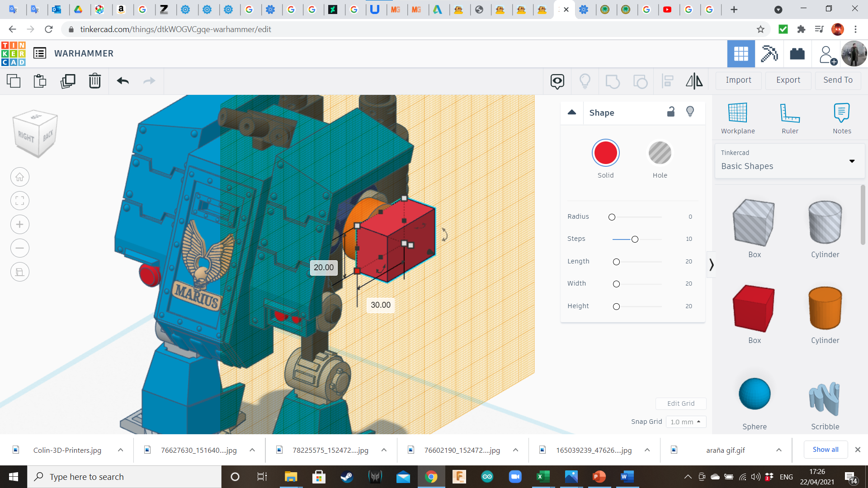Open the Snap Grid 1.0 mm dropdown
Screen dimensions: 868x488
(685, 422)
